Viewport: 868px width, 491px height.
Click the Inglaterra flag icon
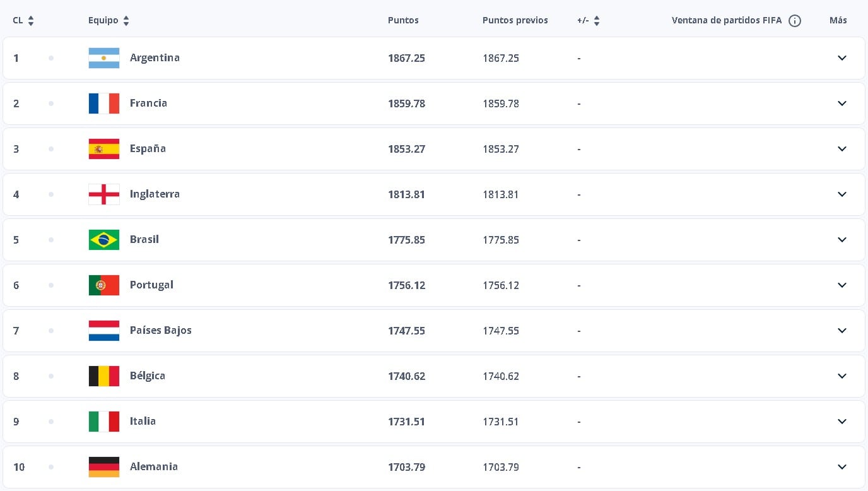click(x=104, y=194)
